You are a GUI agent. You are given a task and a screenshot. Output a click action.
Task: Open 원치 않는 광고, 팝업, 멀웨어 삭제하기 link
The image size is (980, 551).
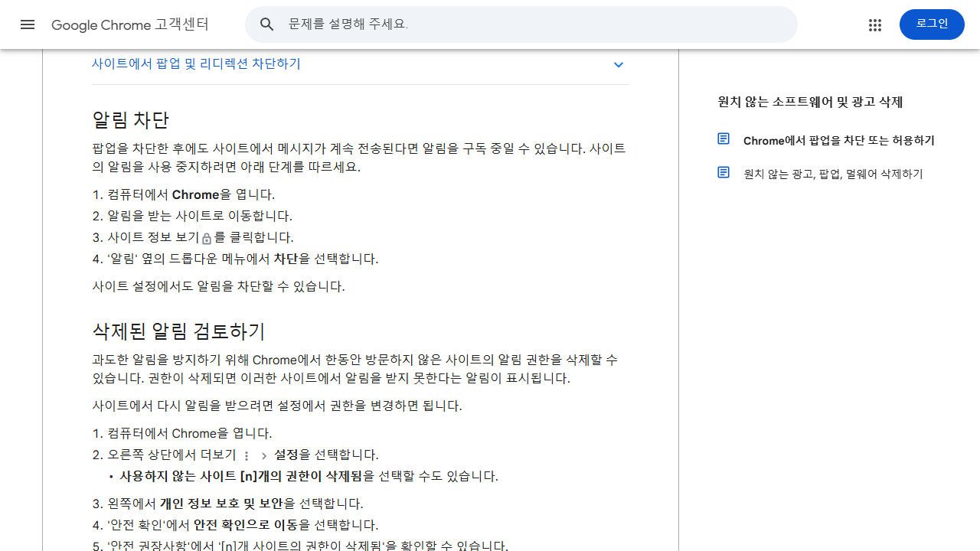(833, 174)
